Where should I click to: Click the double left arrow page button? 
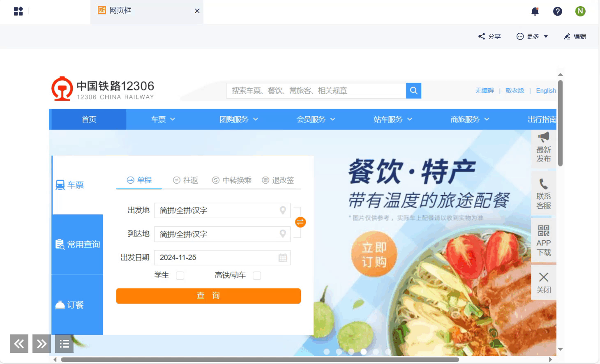tap(19, 343)
